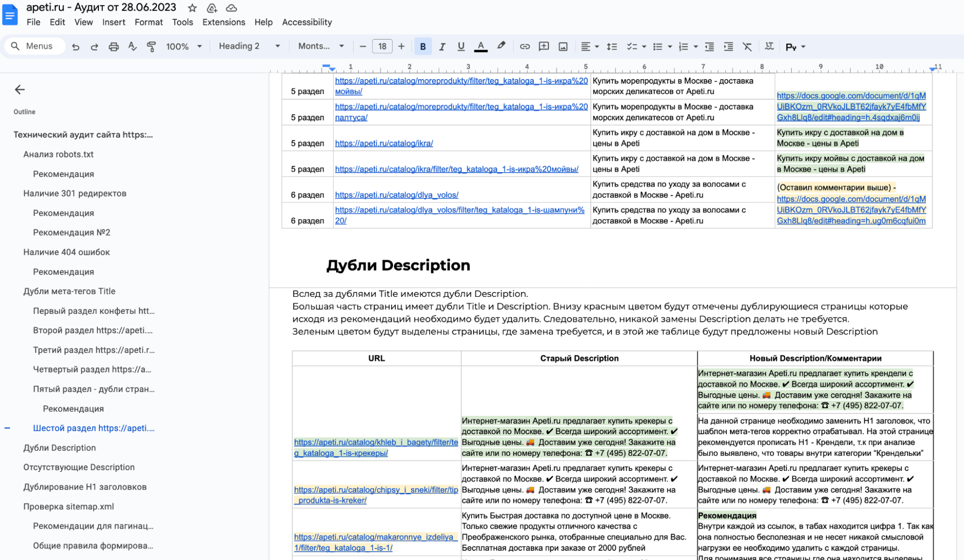This screenshot has height=560, width=964.
Task: Click the Print icon
Action: click(113, 47)
